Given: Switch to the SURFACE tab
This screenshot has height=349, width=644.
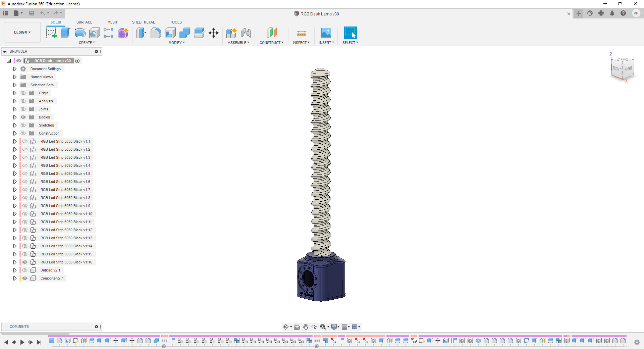Looking at the screenshot, I should click(x=84, y=22).
